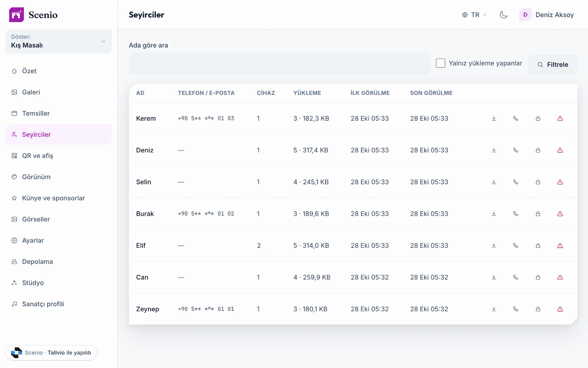Go to Görseller in the sidebar

58,219
